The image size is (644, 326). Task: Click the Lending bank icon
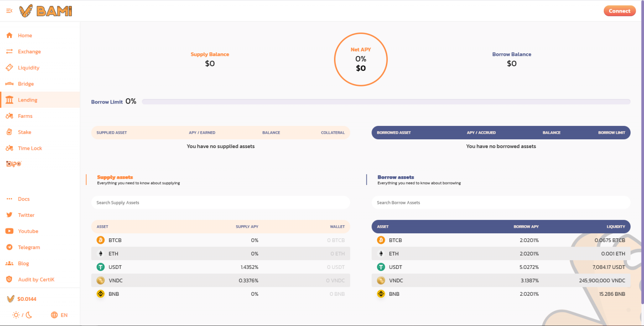(x=9, y=100)
